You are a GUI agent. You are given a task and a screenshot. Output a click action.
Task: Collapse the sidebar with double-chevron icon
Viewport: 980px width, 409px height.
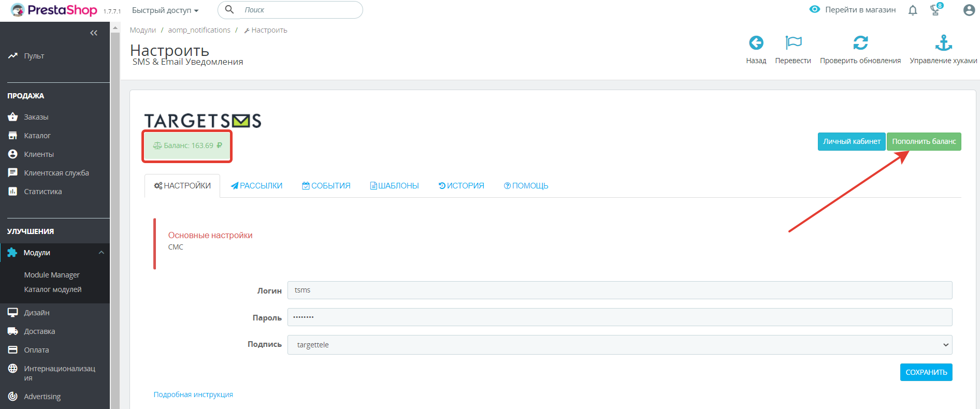click(x=94, y=33)
